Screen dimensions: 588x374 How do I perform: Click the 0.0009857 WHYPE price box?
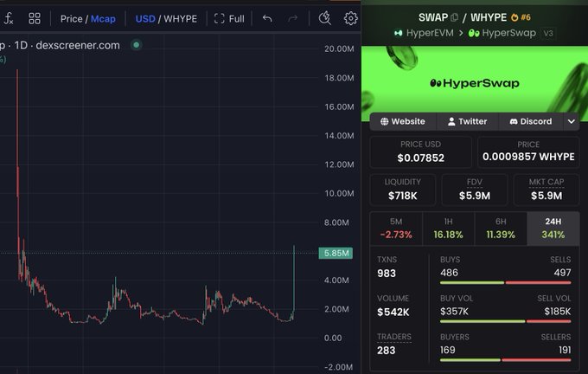tap(528, 152)
